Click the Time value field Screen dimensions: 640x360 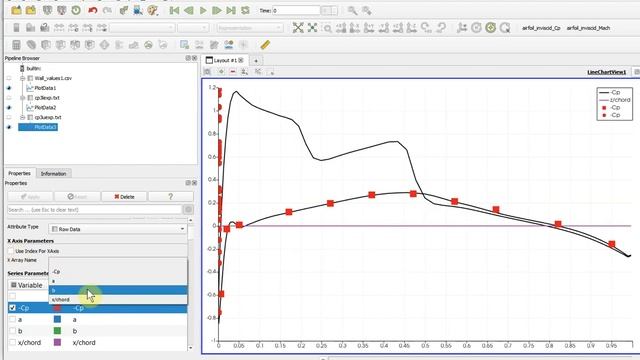pyautogui.click(x=296, y=11)
